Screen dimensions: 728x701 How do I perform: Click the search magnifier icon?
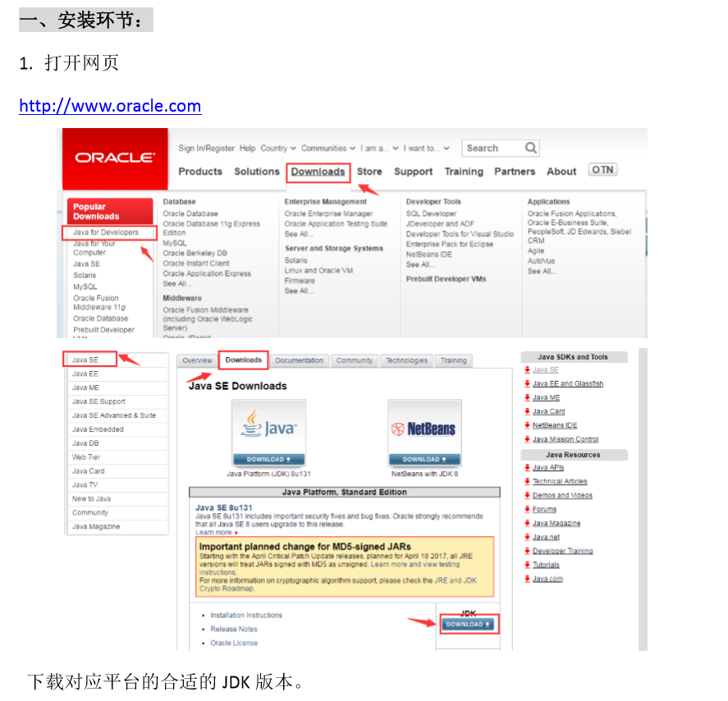531,148
